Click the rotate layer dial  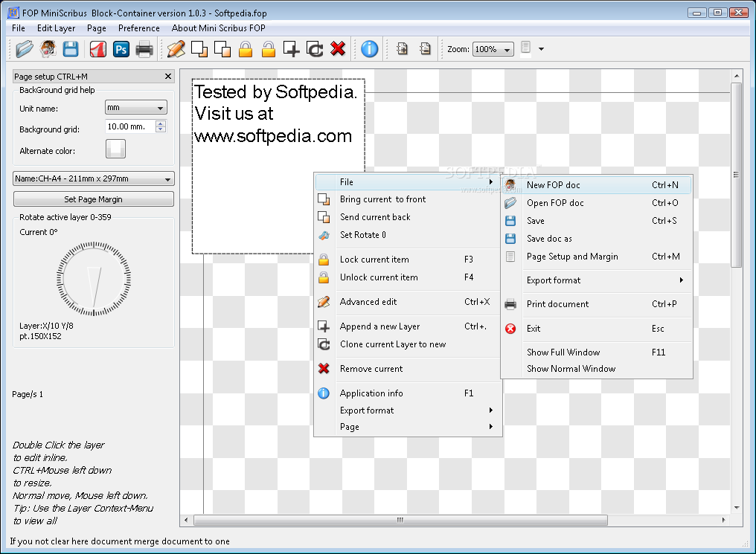(94, 278)
